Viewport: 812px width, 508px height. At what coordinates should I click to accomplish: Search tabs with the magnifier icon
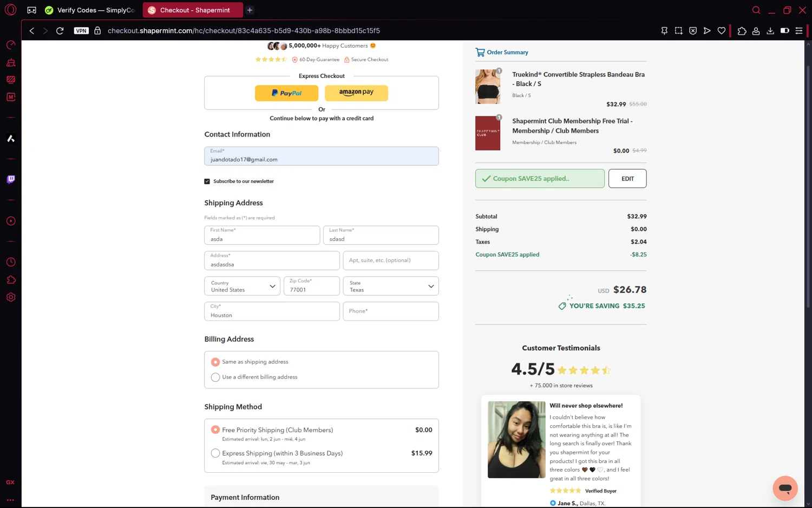756,10
